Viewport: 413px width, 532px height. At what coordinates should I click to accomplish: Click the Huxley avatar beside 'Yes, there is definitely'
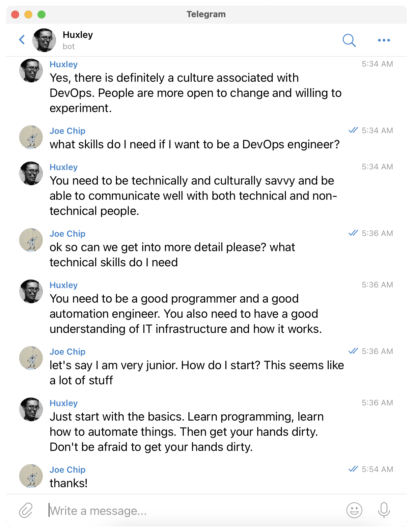[31, 71]
